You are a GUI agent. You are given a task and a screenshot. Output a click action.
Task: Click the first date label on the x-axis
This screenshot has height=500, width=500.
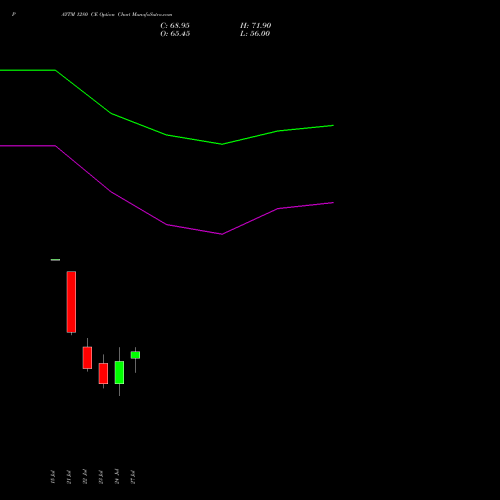point(53,477)
